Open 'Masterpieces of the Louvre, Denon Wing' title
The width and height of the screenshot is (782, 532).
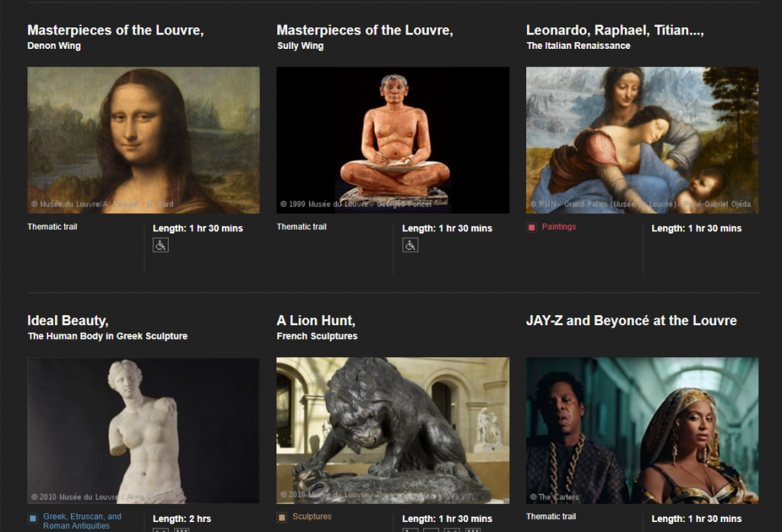coord(115,31)
